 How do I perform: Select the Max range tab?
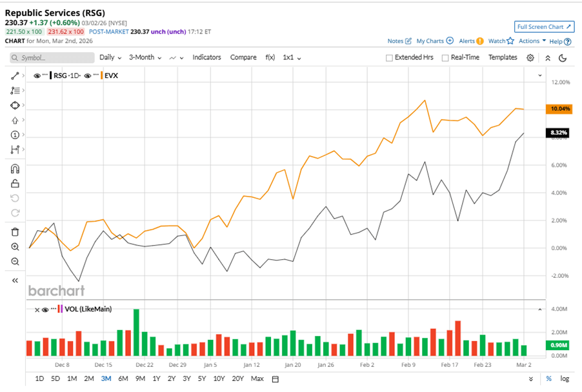(x=256, y=380)
